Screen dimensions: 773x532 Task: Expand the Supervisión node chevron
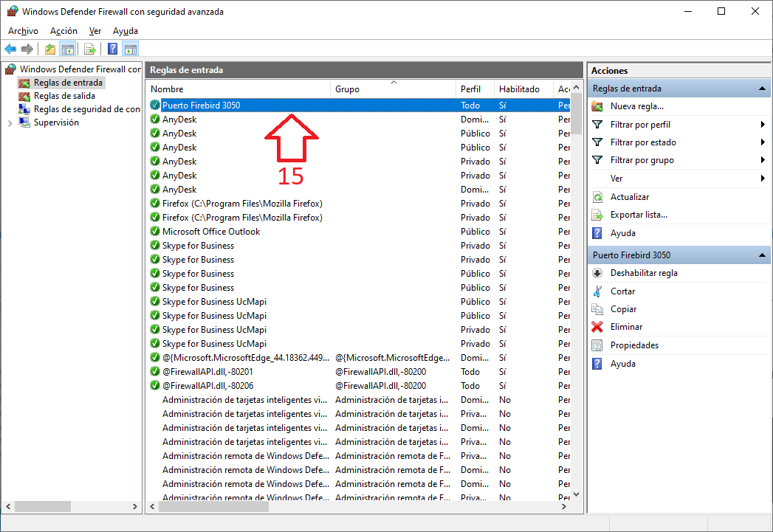pos(10,123)
